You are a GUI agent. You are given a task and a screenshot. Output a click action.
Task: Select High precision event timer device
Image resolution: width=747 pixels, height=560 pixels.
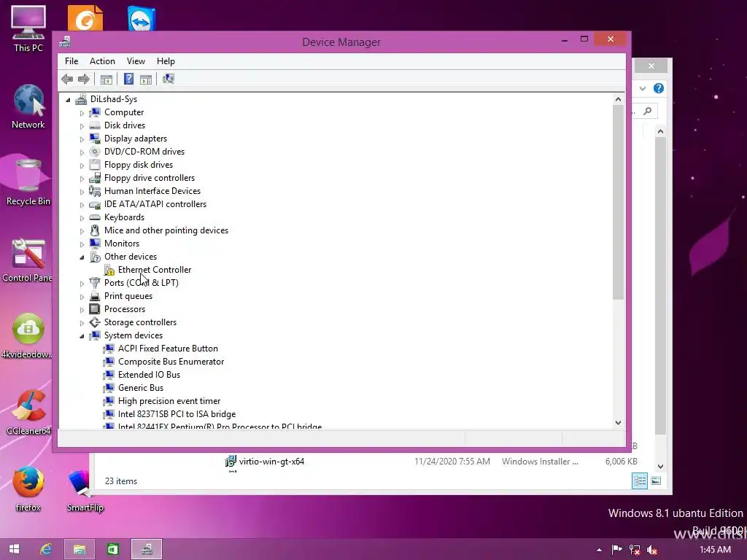[x=169, y=401]
